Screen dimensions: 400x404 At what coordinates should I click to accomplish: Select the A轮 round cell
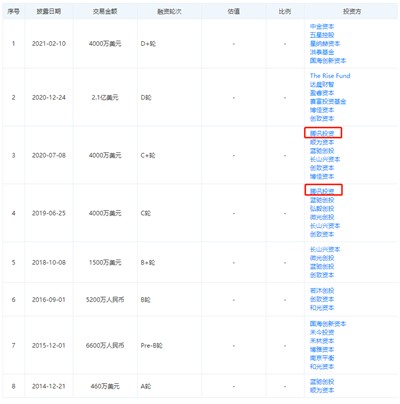[146, 386]
